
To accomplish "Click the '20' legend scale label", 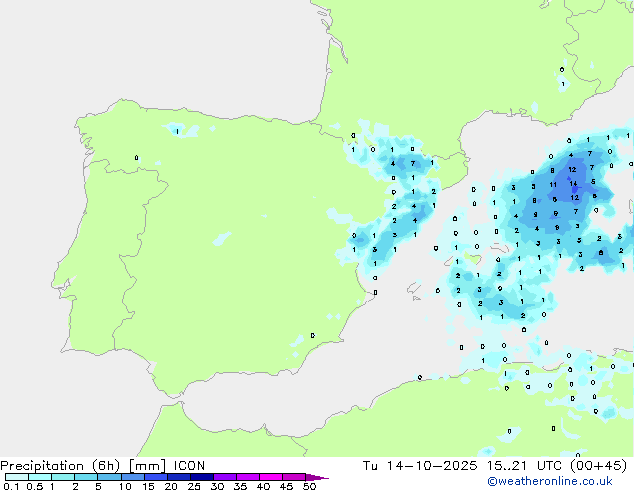I will (x=171, y=486).
